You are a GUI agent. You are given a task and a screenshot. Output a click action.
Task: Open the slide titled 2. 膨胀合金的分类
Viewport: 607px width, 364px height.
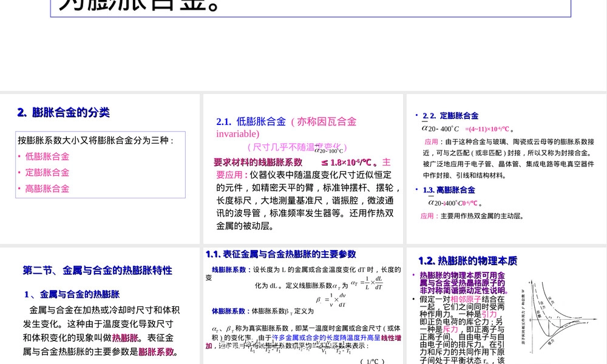pyautogui.click(x=100, y=169)
